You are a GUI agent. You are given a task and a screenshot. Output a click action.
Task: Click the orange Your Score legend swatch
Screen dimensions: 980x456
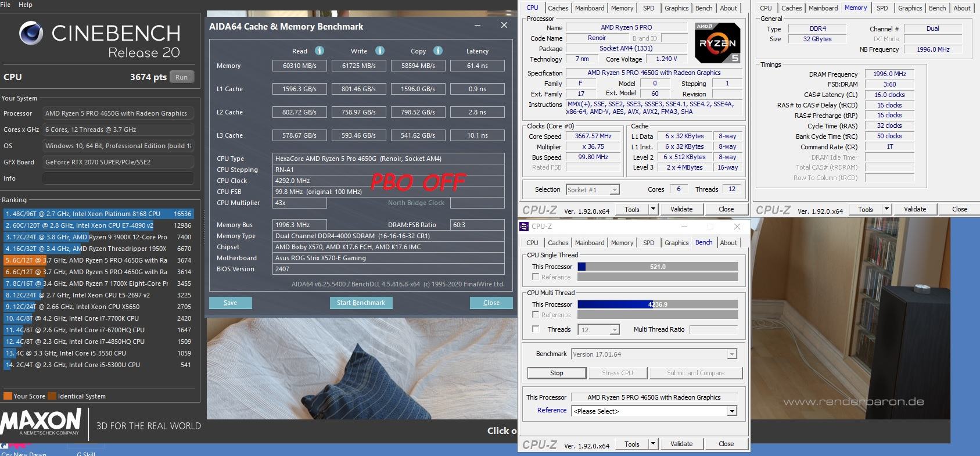click(x=8, y=396)
